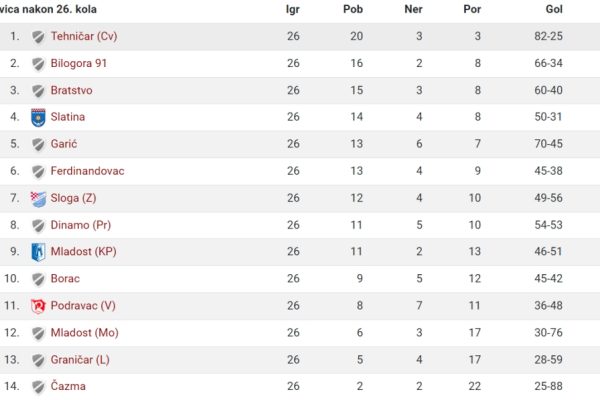The height and width of the screenshot is (400, 600).
Task: Open the Tehničar (Cv) team link
Action: [x=84, y=36]
